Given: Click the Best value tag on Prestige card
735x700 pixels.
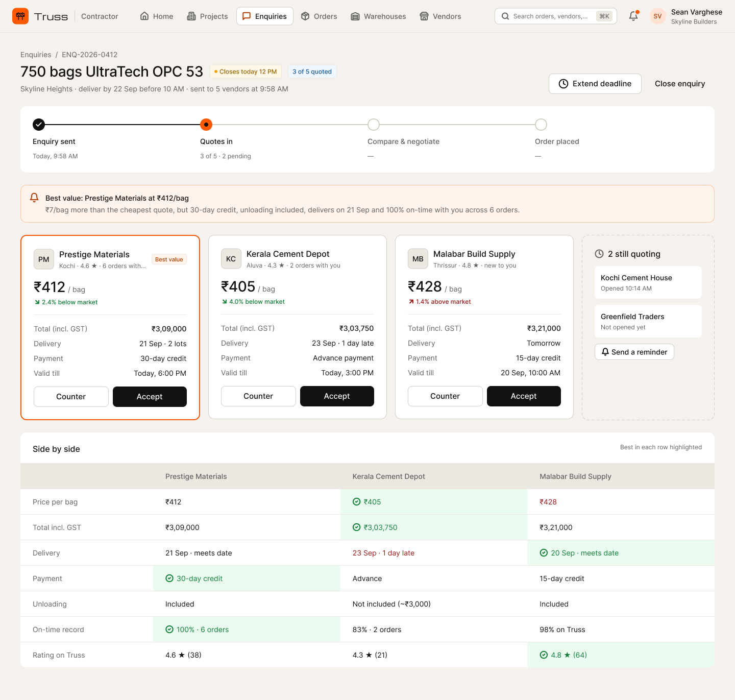Looking at the screenshot, I should click(x=169, y=259).
